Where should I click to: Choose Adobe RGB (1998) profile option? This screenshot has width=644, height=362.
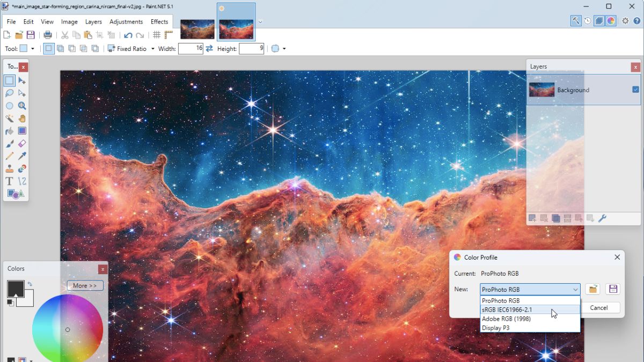click(530, 319)
